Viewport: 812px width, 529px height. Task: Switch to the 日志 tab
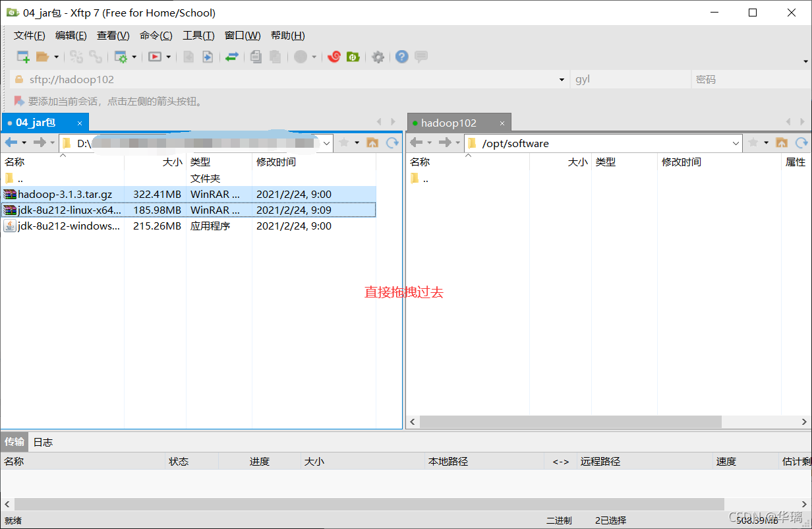43,442
